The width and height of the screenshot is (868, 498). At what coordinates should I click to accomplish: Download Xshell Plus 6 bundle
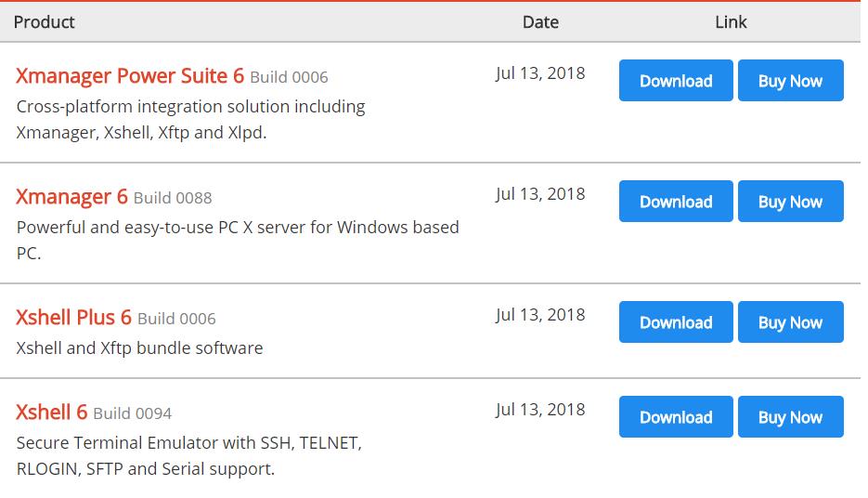point(675,322)
